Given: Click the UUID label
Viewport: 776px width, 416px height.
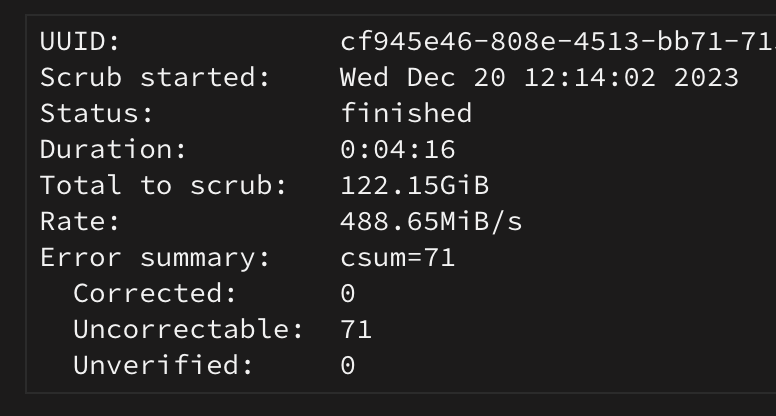Looking at the screenshot, I should click(80, 42).
